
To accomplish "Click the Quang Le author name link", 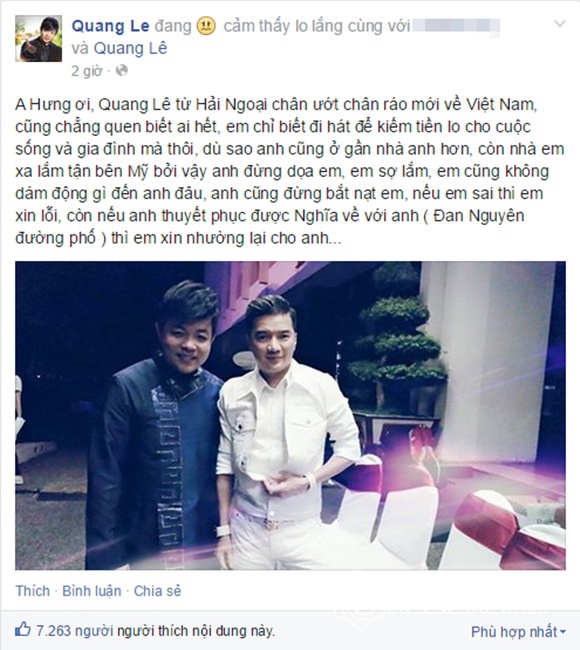I will [110, 26].
